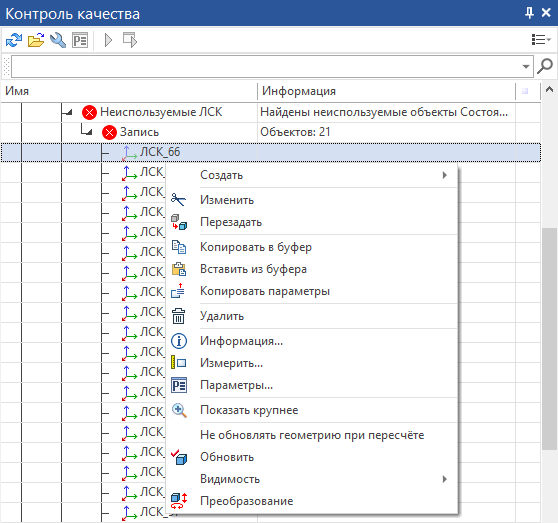
Task: Click the run-with-list toolbar icon
Action: click(x=130, y=40)
